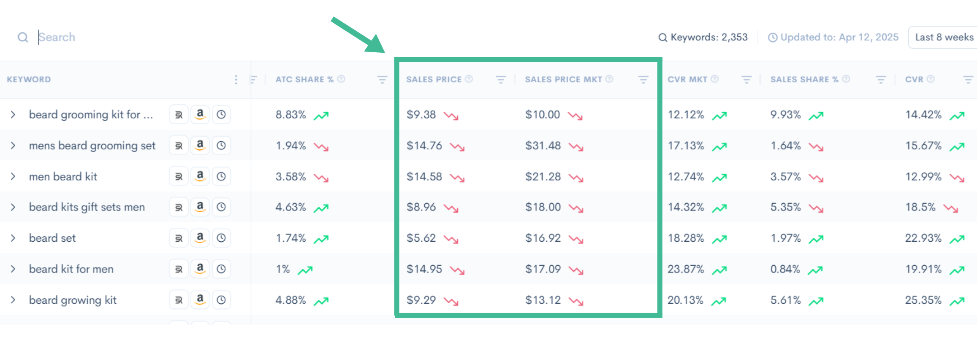The height and width of the screenshot is (340, 980).
Task: Open history clock icon for men beard kit
Action: [x=221, y=176]
